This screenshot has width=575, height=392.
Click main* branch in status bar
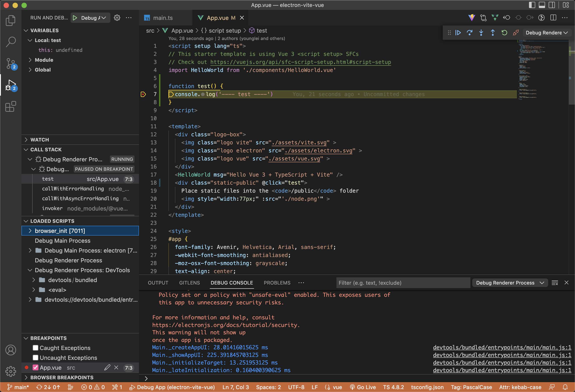pyautogui.click(x=18, y=387)
